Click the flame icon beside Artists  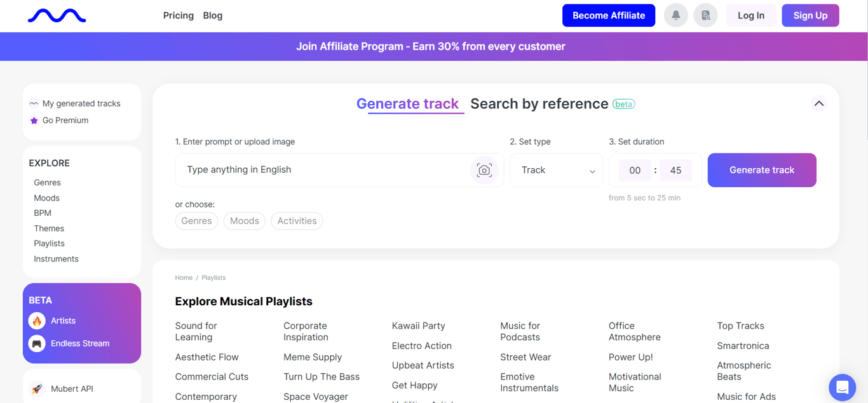click(37, 320)
